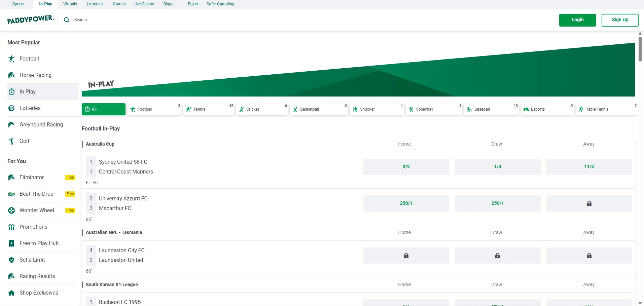
Task: Open the Australia Cup competition heading
Action: 100,144
